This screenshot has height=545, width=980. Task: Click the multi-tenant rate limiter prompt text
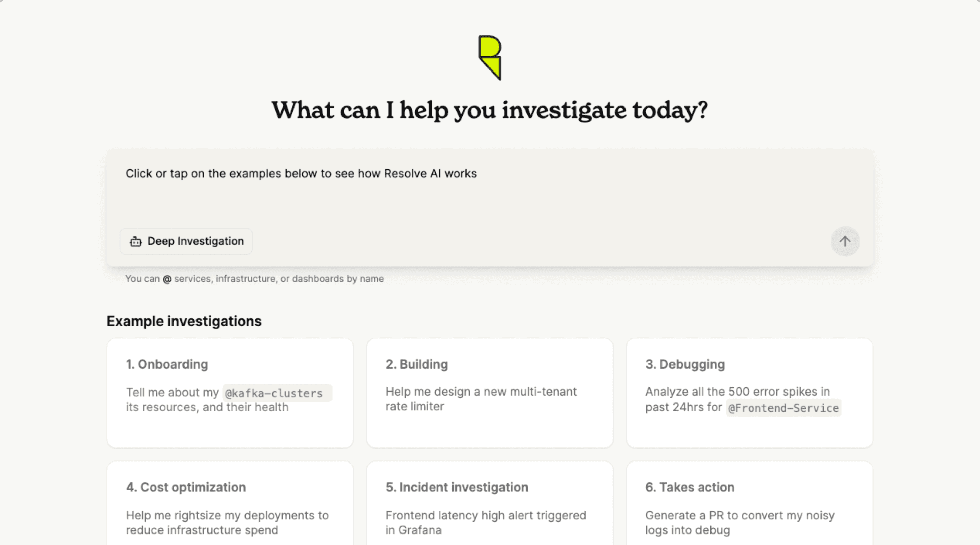481,399
